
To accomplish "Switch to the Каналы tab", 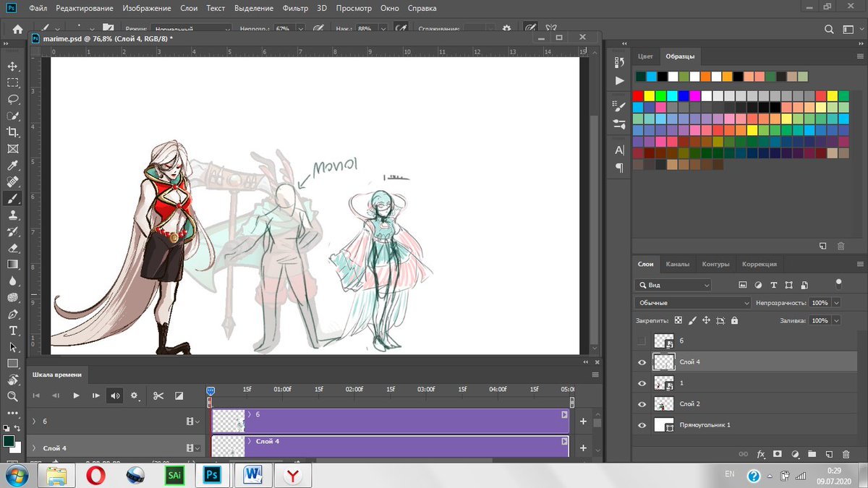I will [x=677, y=265].
